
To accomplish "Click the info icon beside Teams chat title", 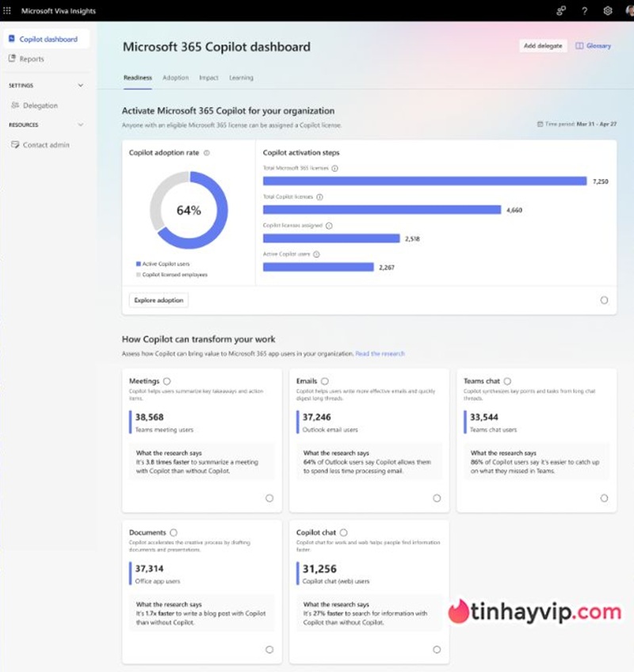I will pyautogui.click(x=507, y=381).
